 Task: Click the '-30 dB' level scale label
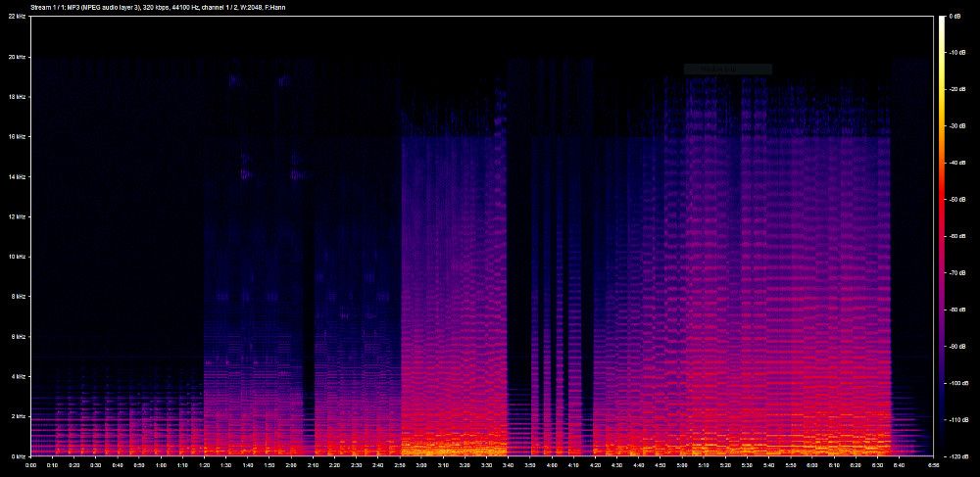point(957,126)
